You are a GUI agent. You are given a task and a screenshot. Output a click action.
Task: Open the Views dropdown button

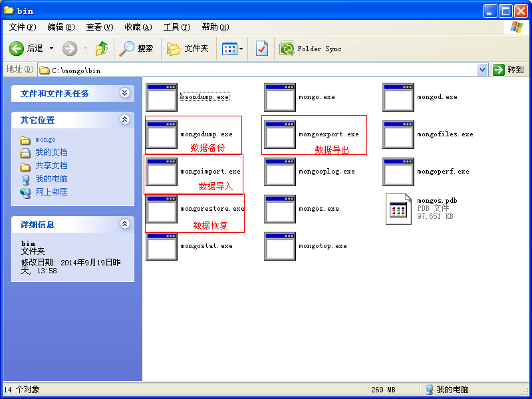pyautogui.click(x=232, y=49)
